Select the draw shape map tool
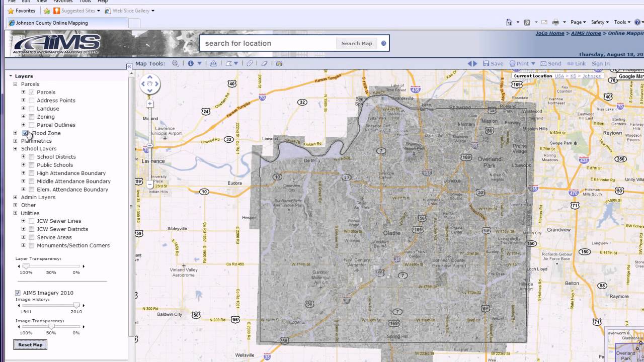644x362 pixels. point(228,63)
